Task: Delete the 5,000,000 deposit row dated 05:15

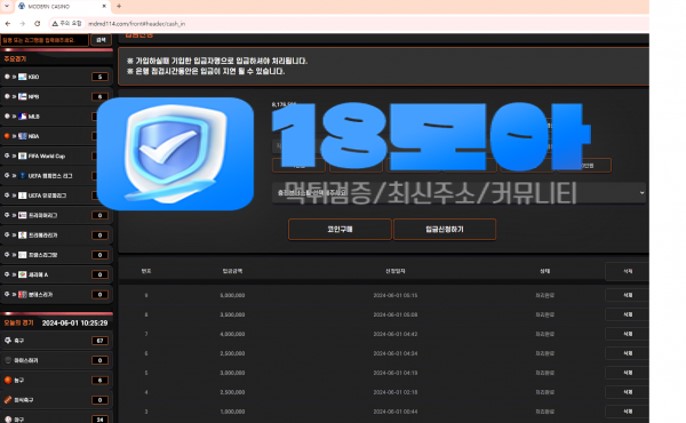Action: (x=627, y=295)
